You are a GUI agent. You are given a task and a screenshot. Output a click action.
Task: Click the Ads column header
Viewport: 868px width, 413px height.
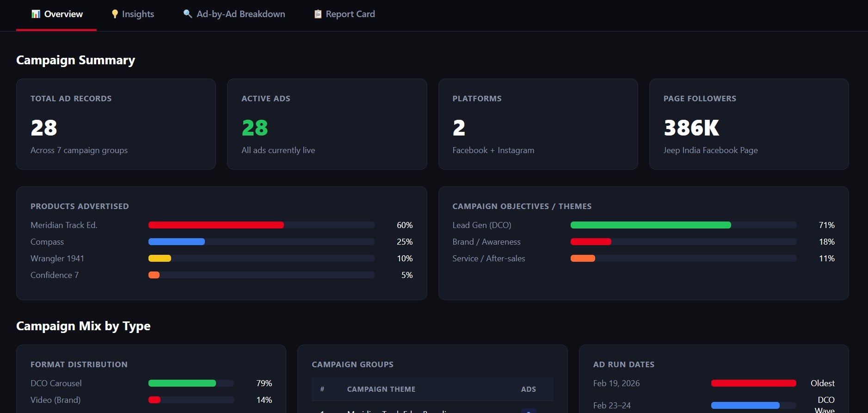528,389
